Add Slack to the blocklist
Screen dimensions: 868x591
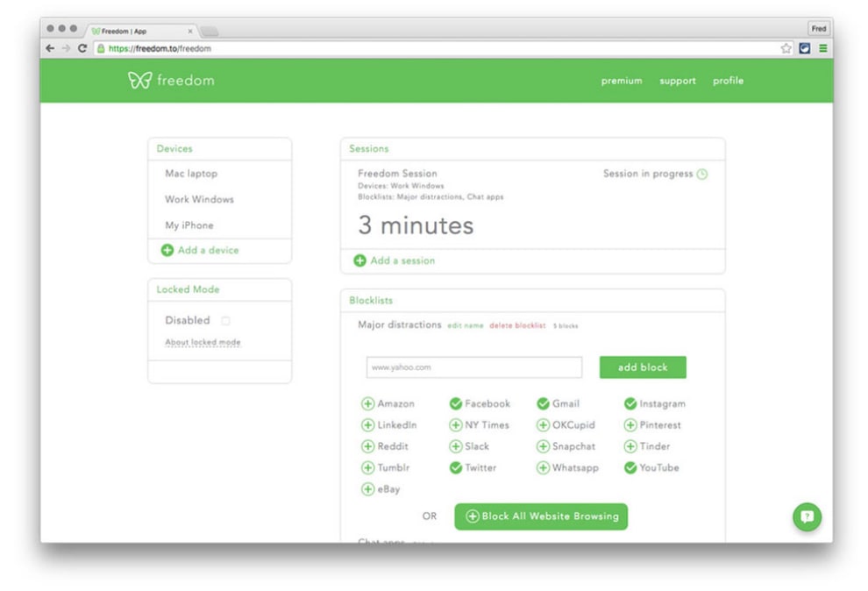pyautogui.click(x=456, y=446)
